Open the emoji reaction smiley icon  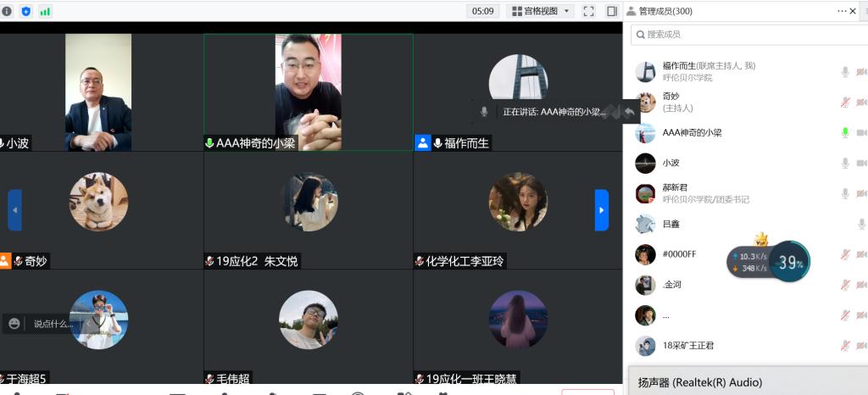point(14,323)
